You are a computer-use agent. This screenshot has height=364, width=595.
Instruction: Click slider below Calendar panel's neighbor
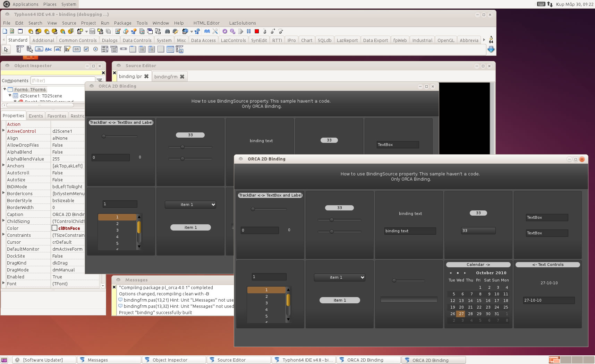coord(394,280)
